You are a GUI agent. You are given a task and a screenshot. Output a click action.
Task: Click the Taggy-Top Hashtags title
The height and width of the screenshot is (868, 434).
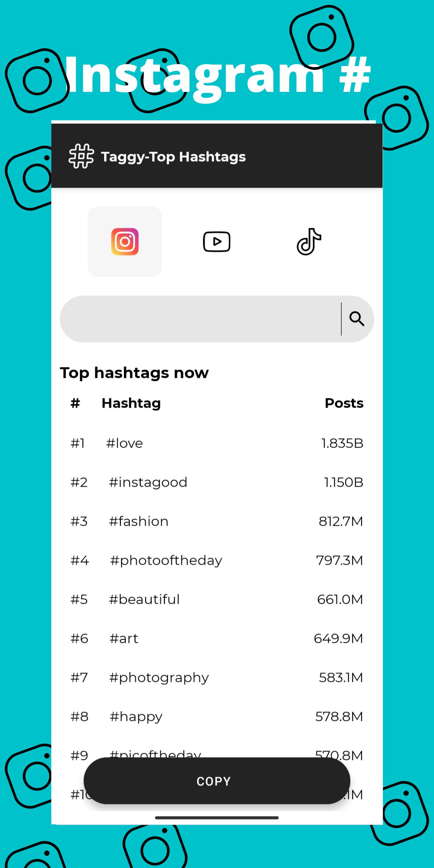pyautogui.click(x=173, y=157)
